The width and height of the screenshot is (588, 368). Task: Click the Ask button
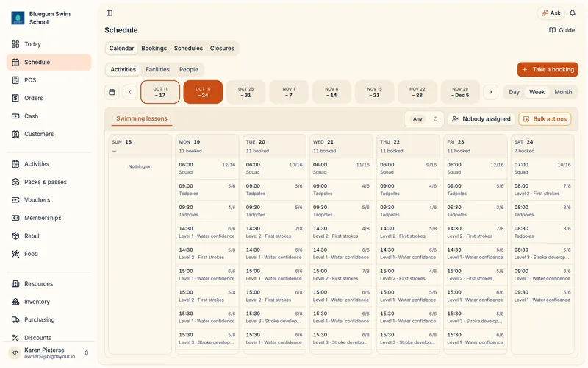pyautogui.click(x=551, y=13)
